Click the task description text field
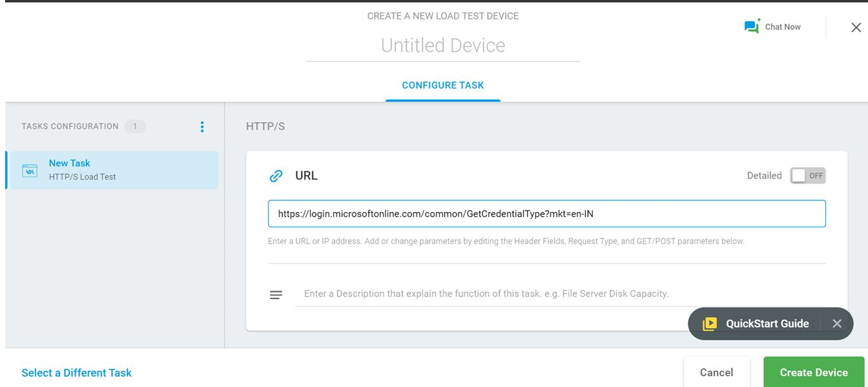The image size is (868, 387). [485, 293]
